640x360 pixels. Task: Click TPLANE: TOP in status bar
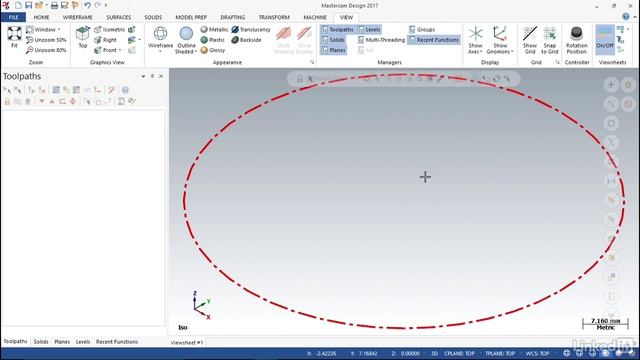point(500,353)
